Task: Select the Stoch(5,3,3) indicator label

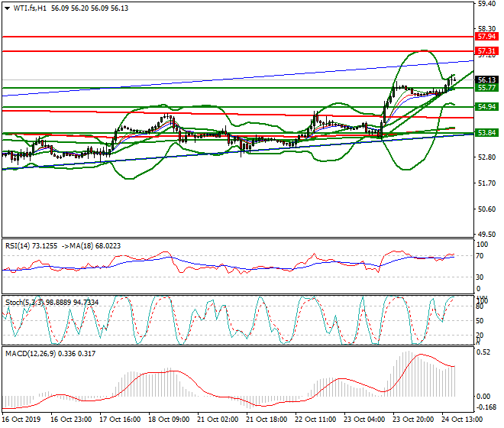Action: coord(25,303)
